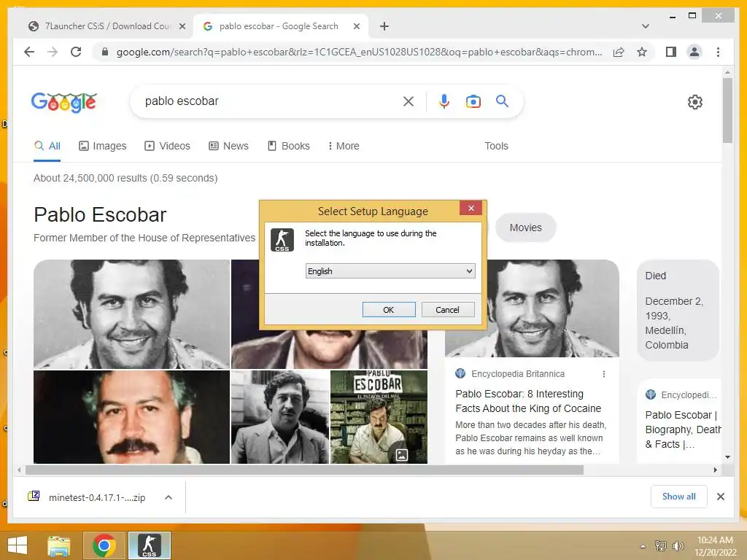Switch to the 7Launcher CS:S tab
Image resolution: width=747 pixels, height=560 pixels.
[x=107, y=26]
